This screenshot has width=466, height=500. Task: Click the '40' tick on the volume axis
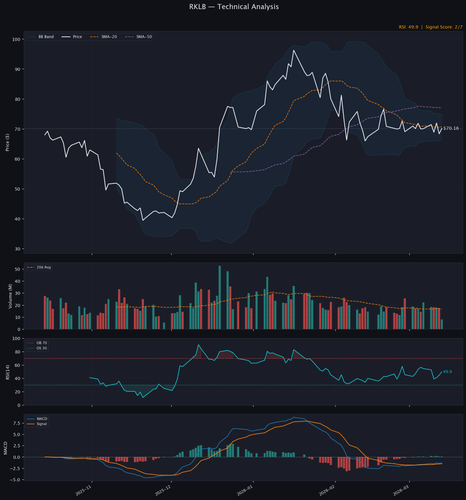(18, 281)
